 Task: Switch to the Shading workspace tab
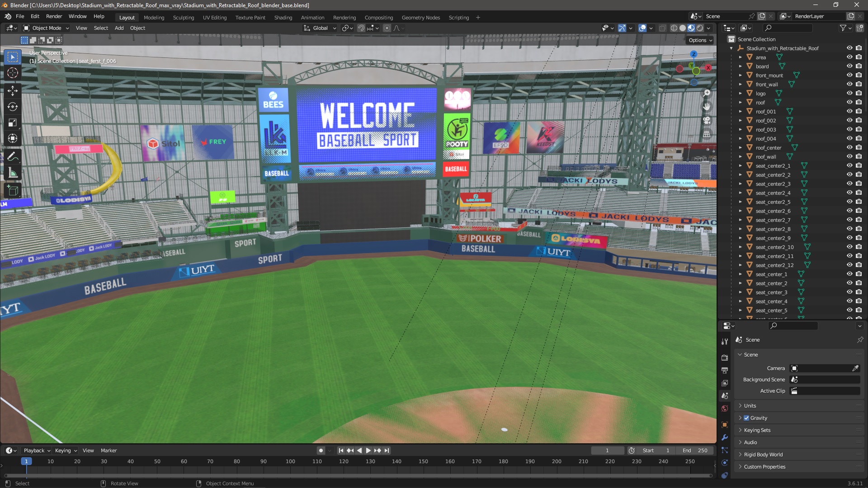(283, 18)
